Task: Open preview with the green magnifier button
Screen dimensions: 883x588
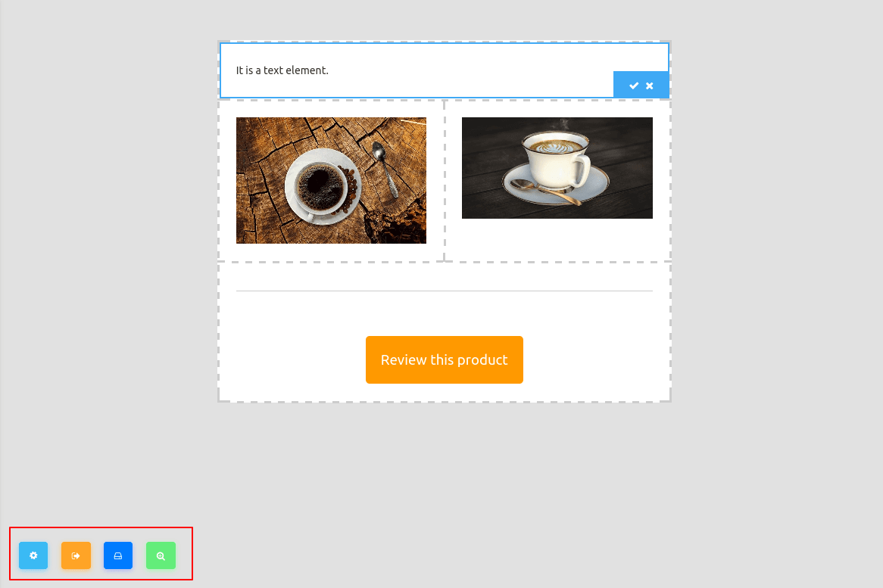Action: click(161, 555)
